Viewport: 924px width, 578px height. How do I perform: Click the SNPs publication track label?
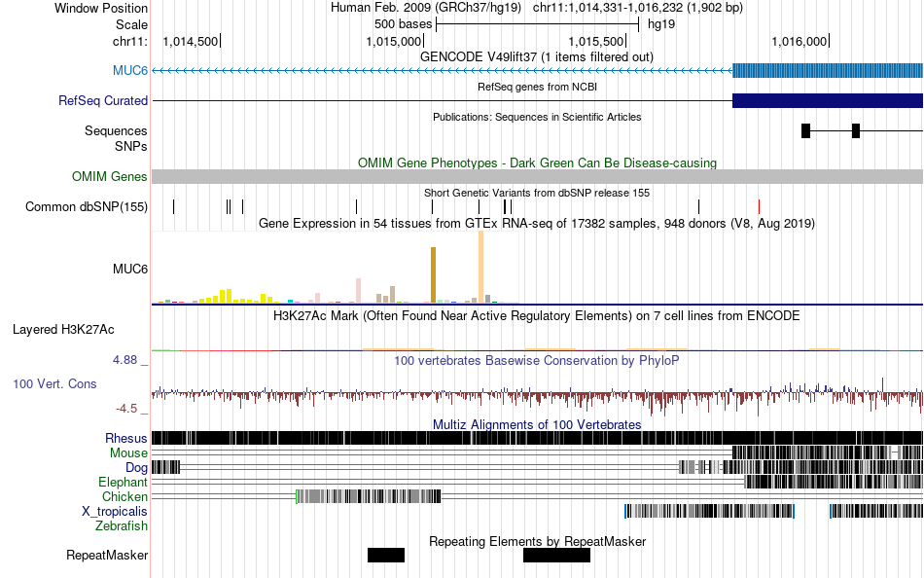pyautogui.click(x=131, y=146)
